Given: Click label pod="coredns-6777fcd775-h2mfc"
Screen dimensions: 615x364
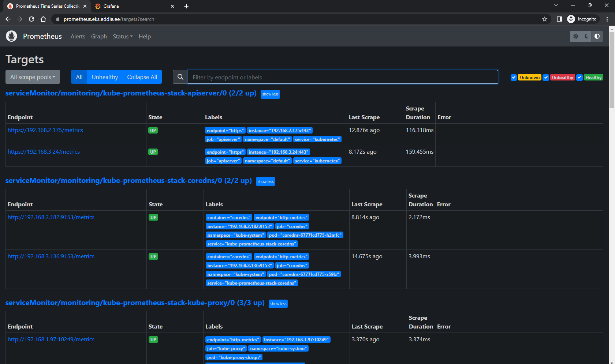Looking at the screenshot, I should (x=305, y=235).
